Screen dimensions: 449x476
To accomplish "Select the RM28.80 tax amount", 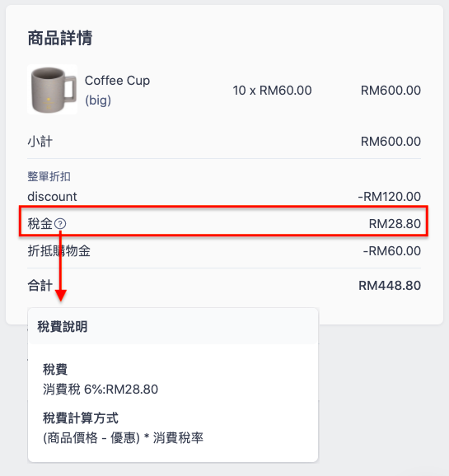I will tap(395, 224).
